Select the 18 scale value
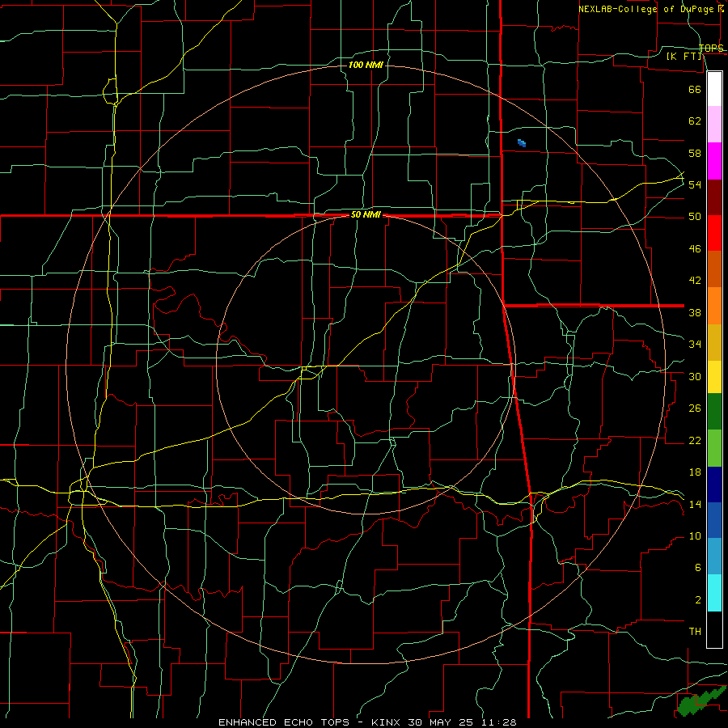The width and height of the screenshot is (728, 728). 695,472
